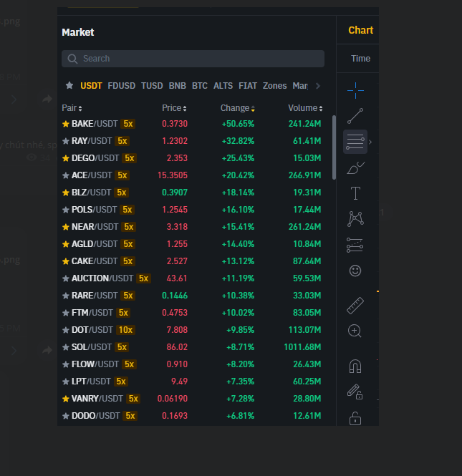
Task: Sort market list by Change
Action: [x=238, y=108]
